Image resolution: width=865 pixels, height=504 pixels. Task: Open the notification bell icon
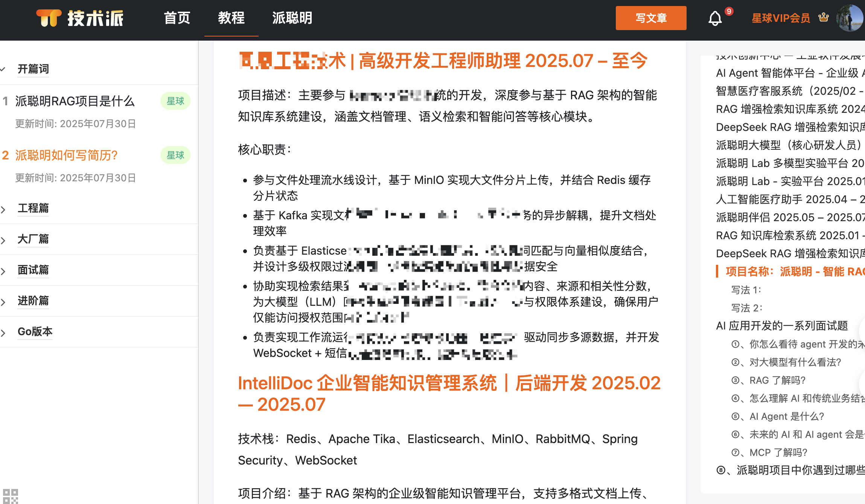click(715, 18)
